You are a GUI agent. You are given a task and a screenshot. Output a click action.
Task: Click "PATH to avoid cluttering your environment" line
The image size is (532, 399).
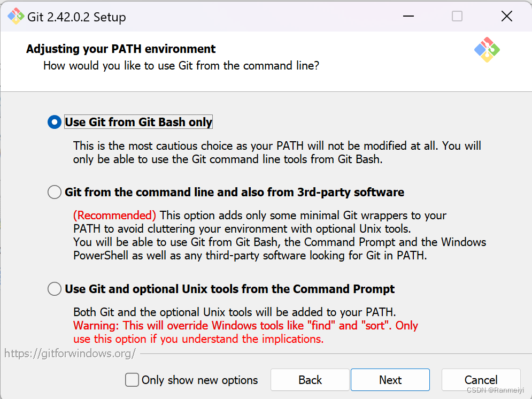pyautogui.click(x=242, y=229)
